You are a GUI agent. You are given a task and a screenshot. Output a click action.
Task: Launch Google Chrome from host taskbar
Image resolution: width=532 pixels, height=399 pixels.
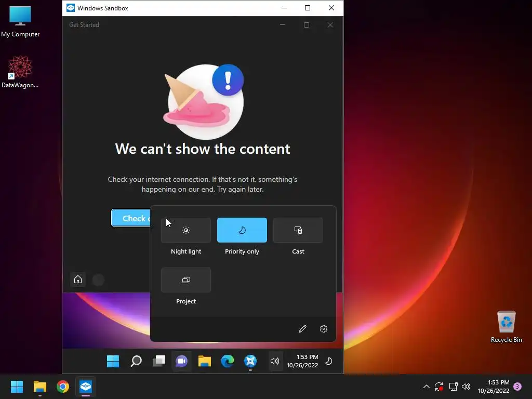pyautogui.click(x=63, y=387)
